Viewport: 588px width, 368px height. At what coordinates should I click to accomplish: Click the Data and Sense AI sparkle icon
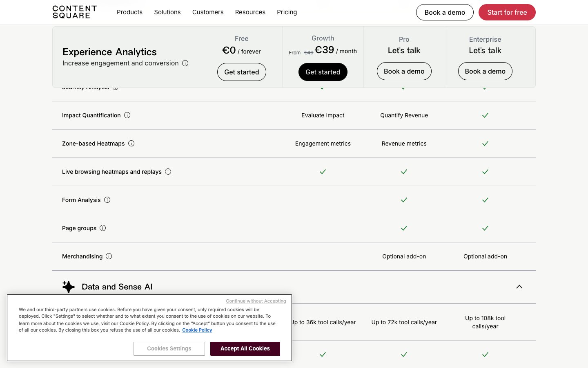[69, 287]
